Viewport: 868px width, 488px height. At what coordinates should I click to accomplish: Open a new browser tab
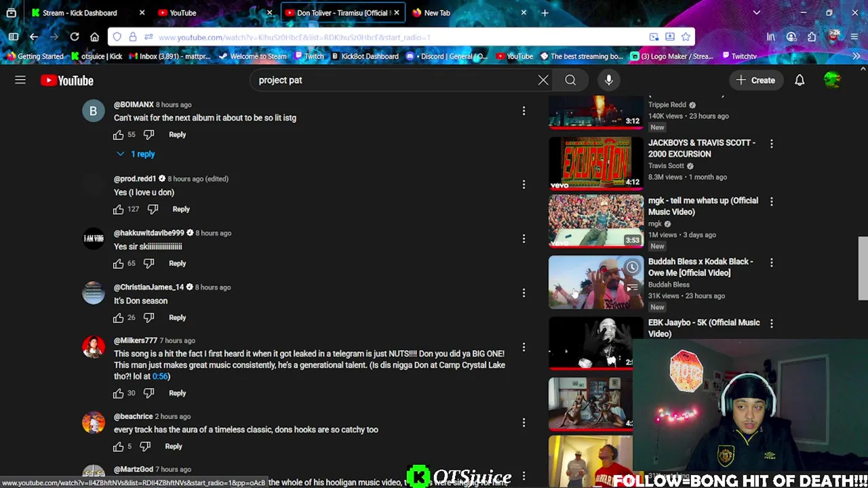tap(545, 13)
